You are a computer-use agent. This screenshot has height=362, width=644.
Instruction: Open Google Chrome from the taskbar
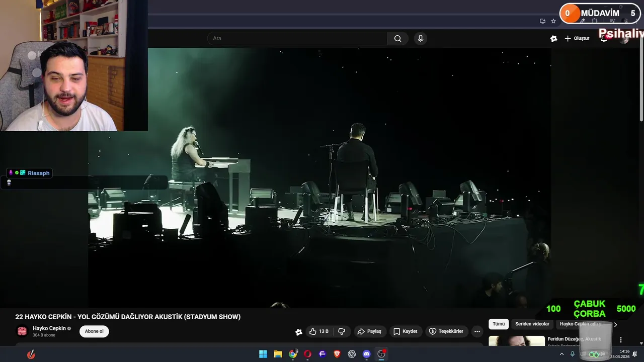point(293,354)
